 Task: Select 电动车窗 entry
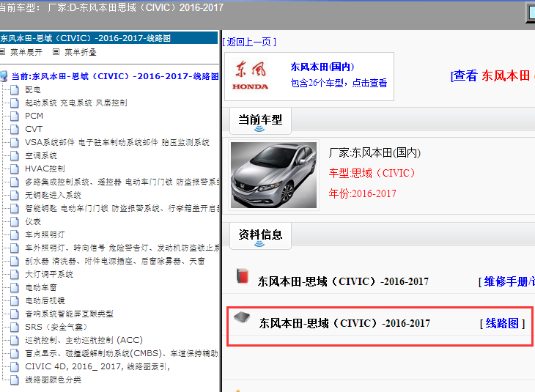pos(41,288)
